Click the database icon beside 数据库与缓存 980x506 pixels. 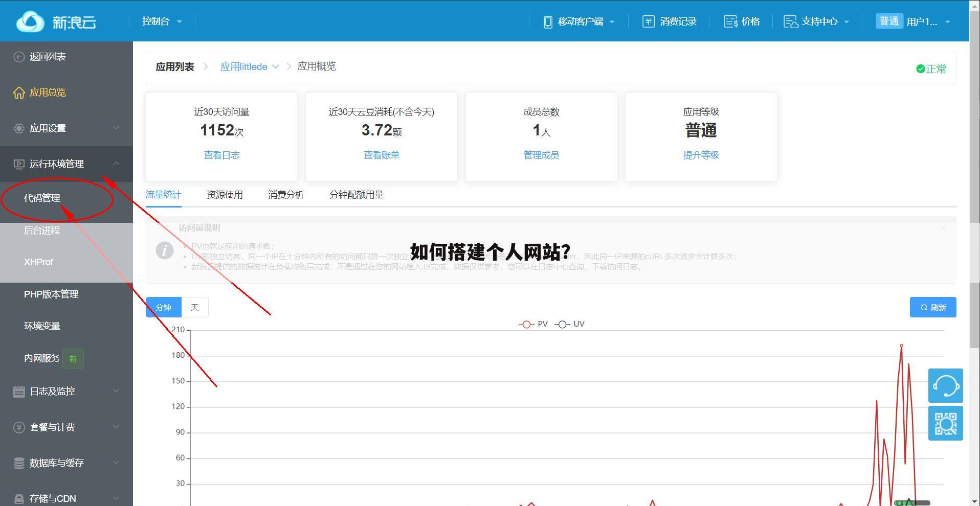coord(19,463)
